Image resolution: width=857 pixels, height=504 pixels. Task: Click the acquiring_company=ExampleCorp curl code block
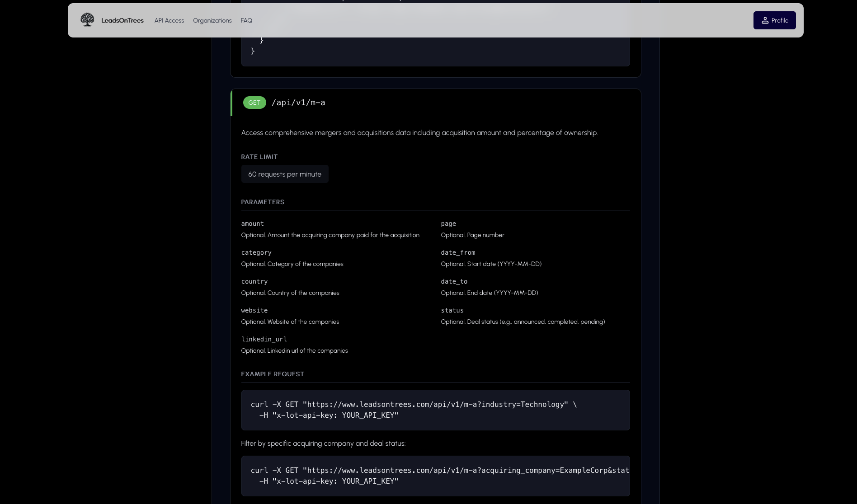click(435, 476)
